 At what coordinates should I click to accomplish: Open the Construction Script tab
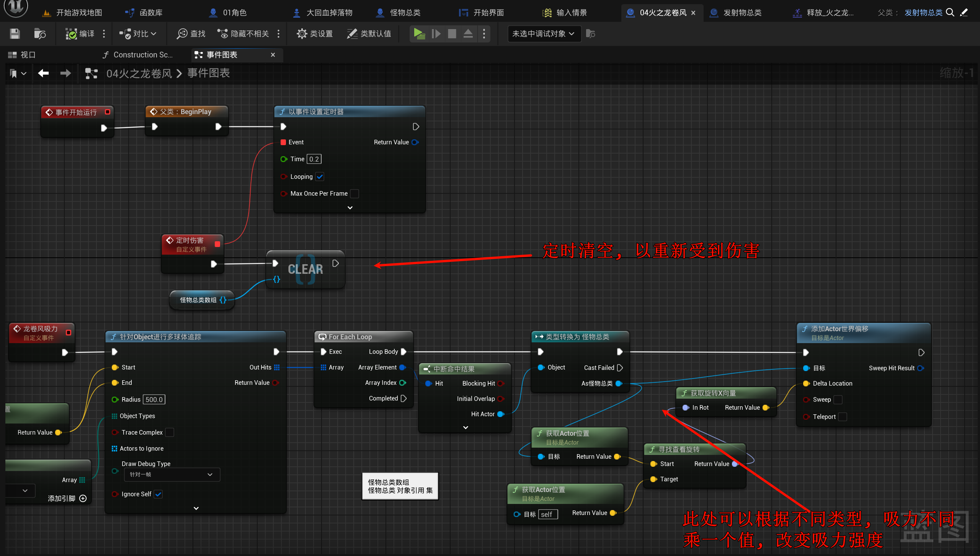point(139,55)
